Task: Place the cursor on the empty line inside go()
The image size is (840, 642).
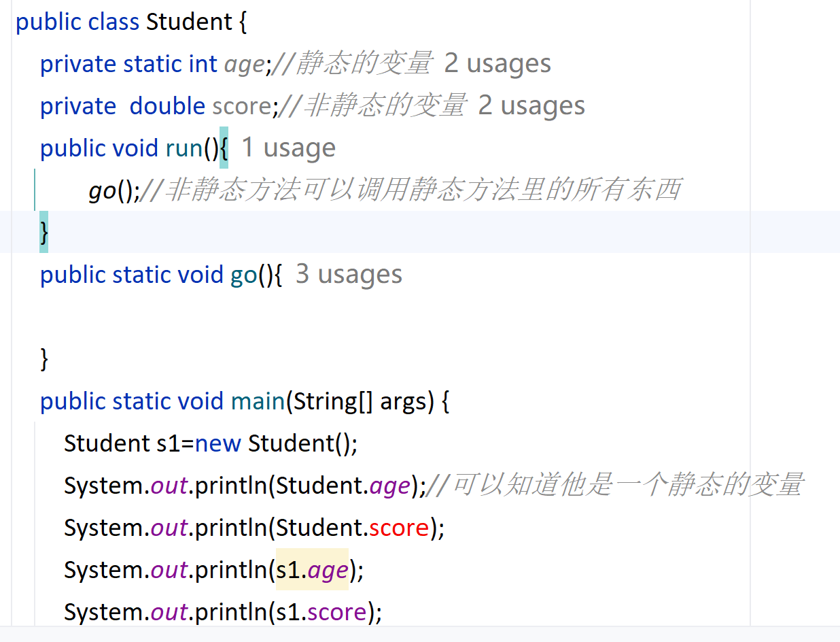Action: (x=204, y=317)
